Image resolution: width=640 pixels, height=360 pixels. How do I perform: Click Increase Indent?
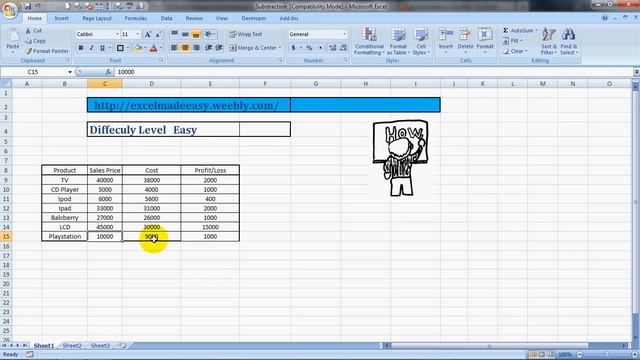click(219, 48)
